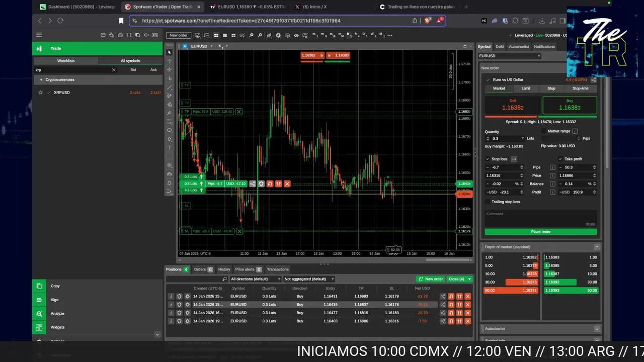Close the position with entry 1.16431
This screenshot has width=644, height=362.
coord(467,297)
